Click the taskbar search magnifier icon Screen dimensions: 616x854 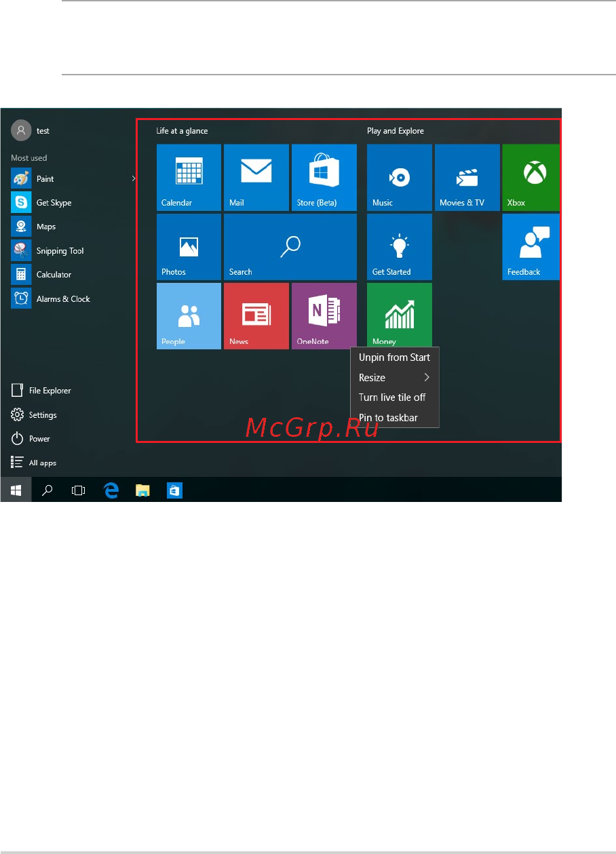pos(47,490)
